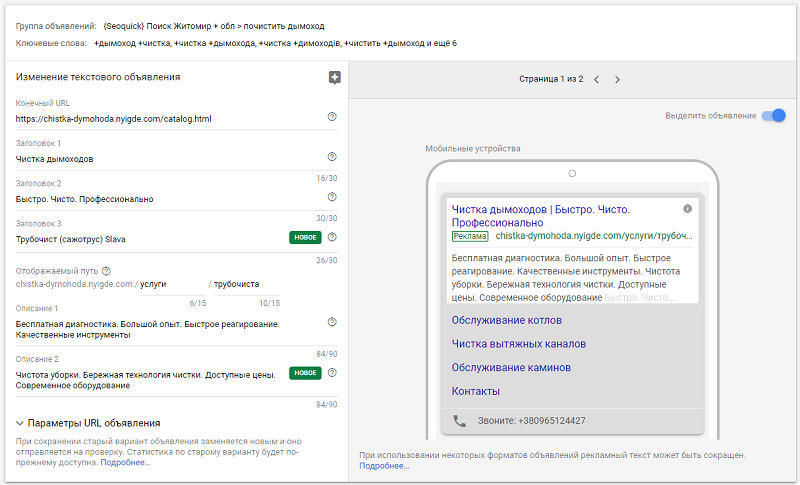Click the Реклама label in preview

coord(470,236)
